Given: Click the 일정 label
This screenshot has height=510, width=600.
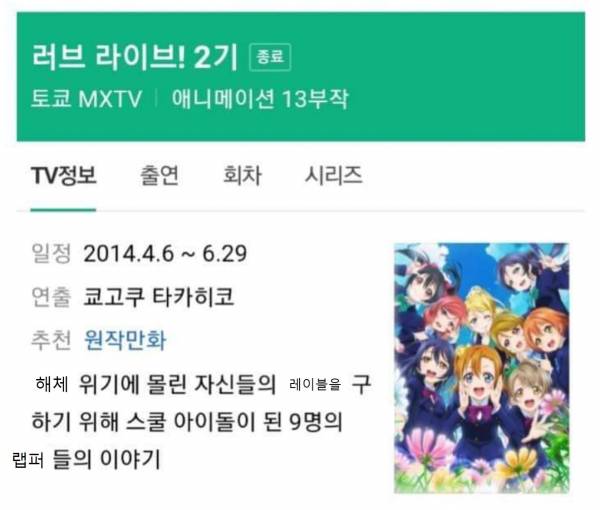Looking at the screenshot, I should [51, 254].
